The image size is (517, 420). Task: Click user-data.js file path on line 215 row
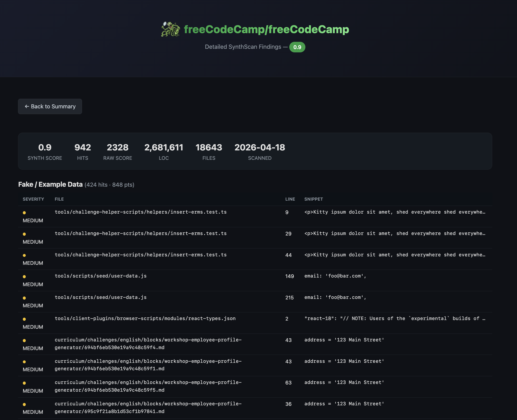point(101,297)
